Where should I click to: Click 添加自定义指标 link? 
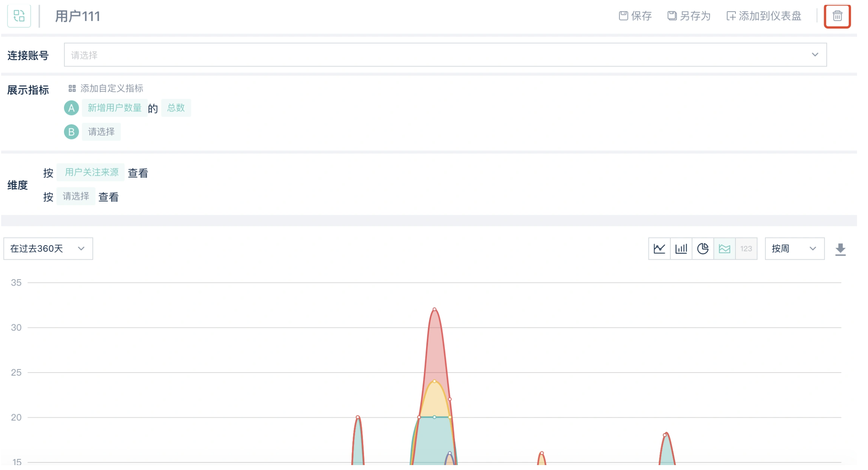point(112,89)
